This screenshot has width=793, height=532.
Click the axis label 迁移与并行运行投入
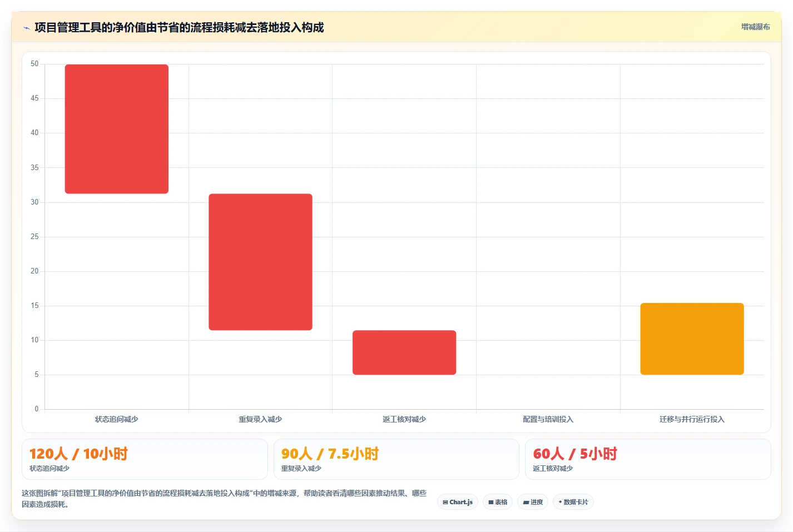(x=692, y=419)
